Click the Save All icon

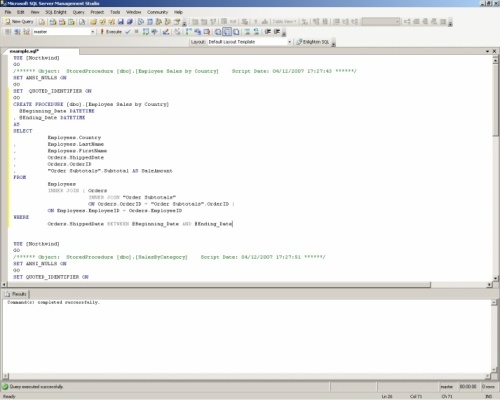coord(130,22)
